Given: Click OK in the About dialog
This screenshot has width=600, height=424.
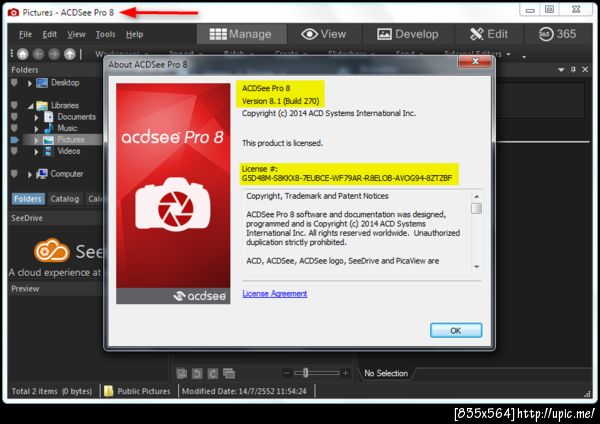Looking at the screenshot, I should 456,330.
